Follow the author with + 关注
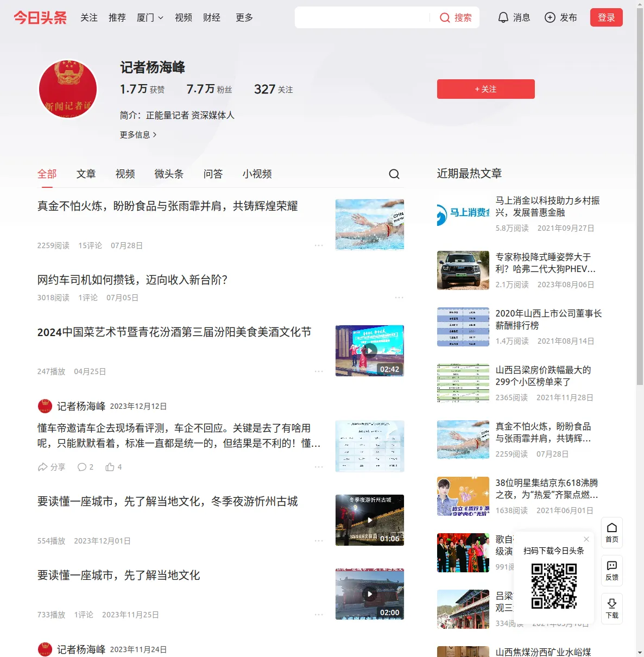This screenshot has height=657, width=644. 486,89
